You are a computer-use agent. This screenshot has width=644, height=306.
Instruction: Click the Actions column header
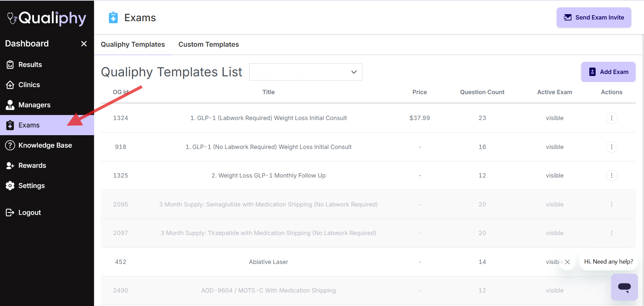click(611, 92)
